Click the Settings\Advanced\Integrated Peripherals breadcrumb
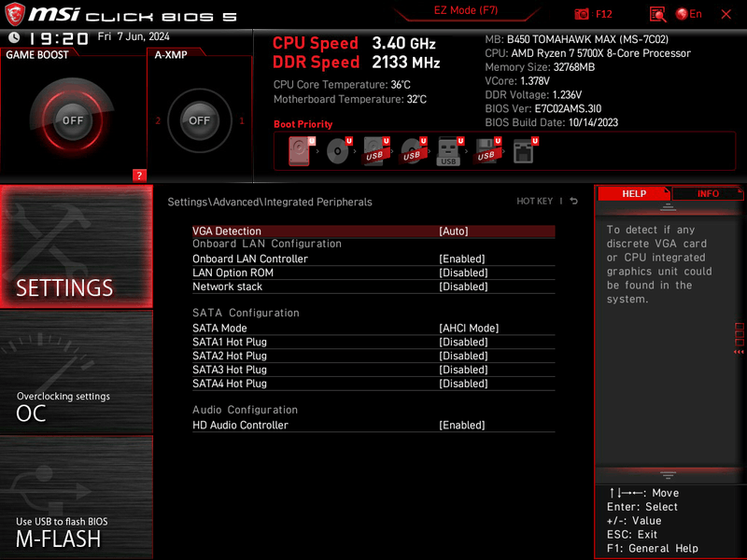The image size is (747, 560). 270,202
